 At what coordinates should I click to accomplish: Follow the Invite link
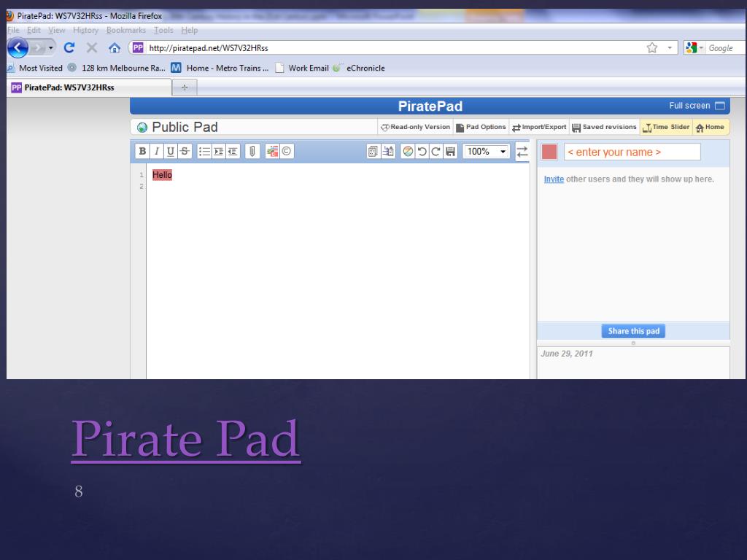click(x=554, y=179)
